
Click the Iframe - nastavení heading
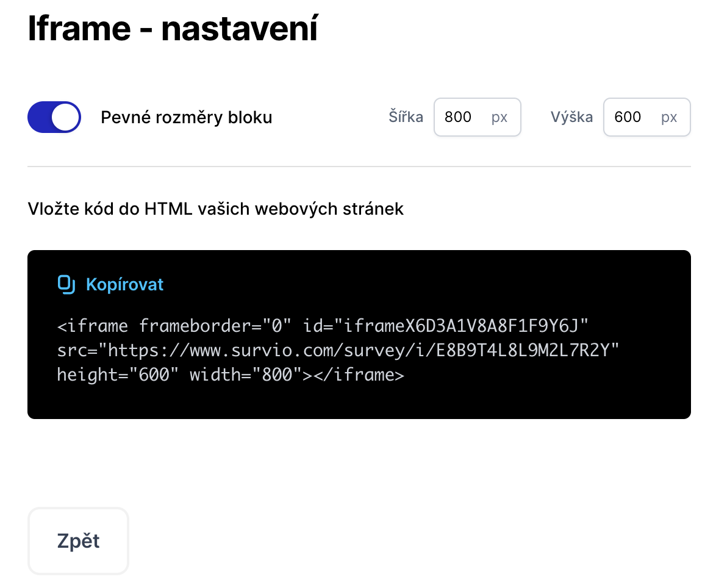coord(173,29)
